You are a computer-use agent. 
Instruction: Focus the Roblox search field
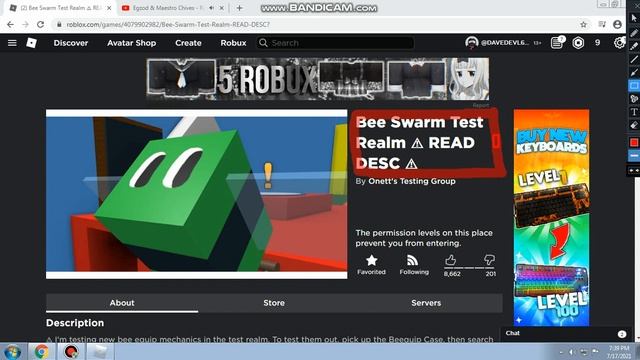[x=335, y=43]
